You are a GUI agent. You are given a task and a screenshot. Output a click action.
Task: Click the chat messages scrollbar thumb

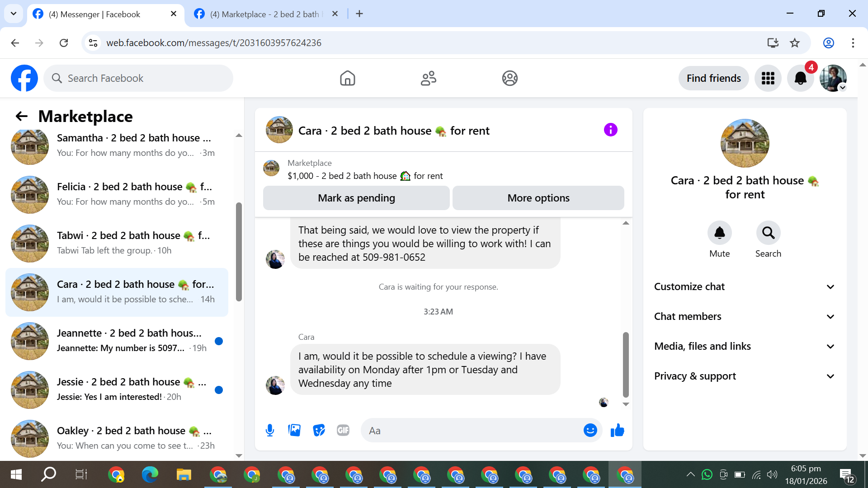tap(626, 364)
